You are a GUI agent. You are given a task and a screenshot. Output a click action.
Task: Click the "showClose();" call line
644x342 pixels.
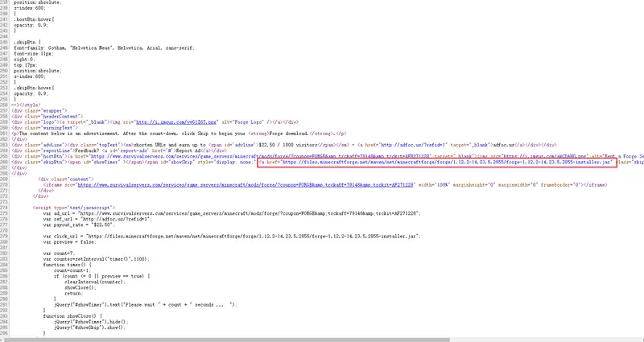pos(80,288)
